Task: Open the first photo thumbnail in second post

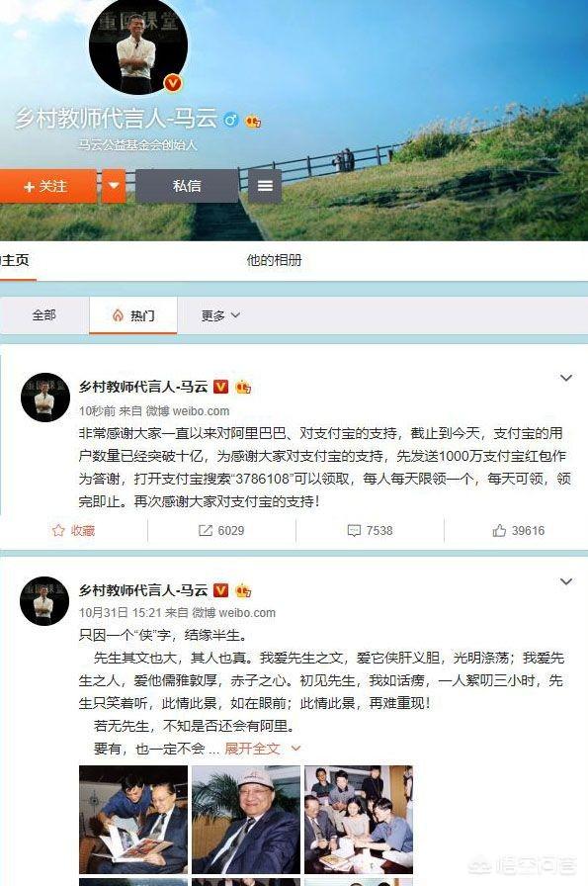Action: (133, 820)
